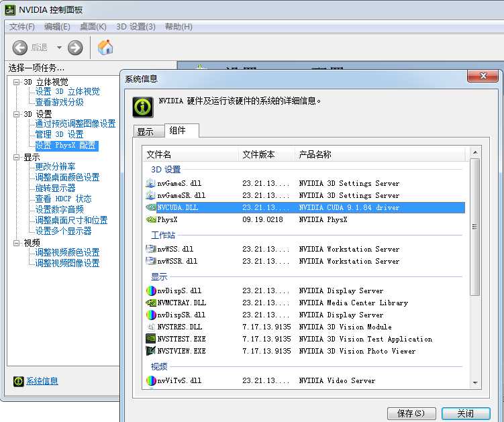This screenshot has height=422, width=504.
Task: Click the list scrollbar down arrow
Action: point(475,383)
